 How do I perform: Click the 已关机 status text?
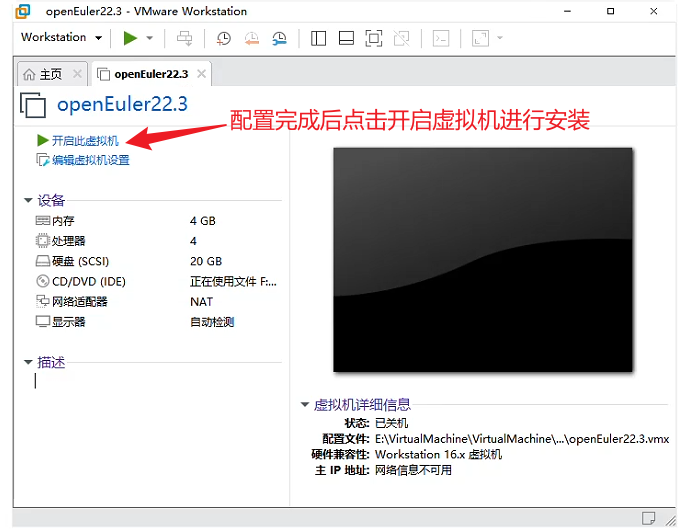(392, 423)
